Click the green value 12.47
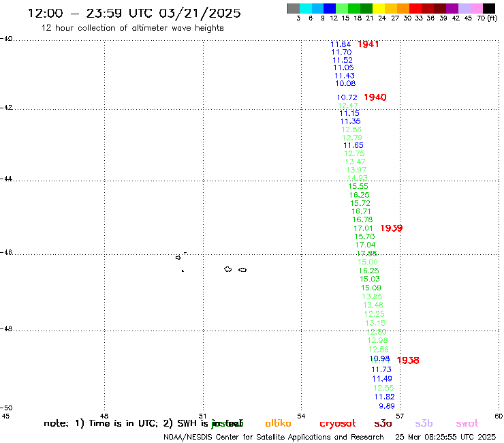The height and width of the screenshot is (443, 504). point(348,106)
